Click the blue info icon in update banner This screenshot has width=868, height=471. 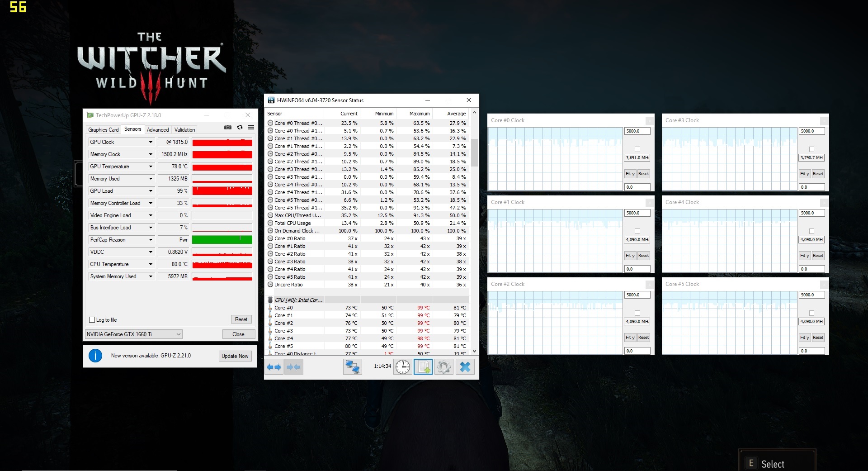click(x=95, y=356)
